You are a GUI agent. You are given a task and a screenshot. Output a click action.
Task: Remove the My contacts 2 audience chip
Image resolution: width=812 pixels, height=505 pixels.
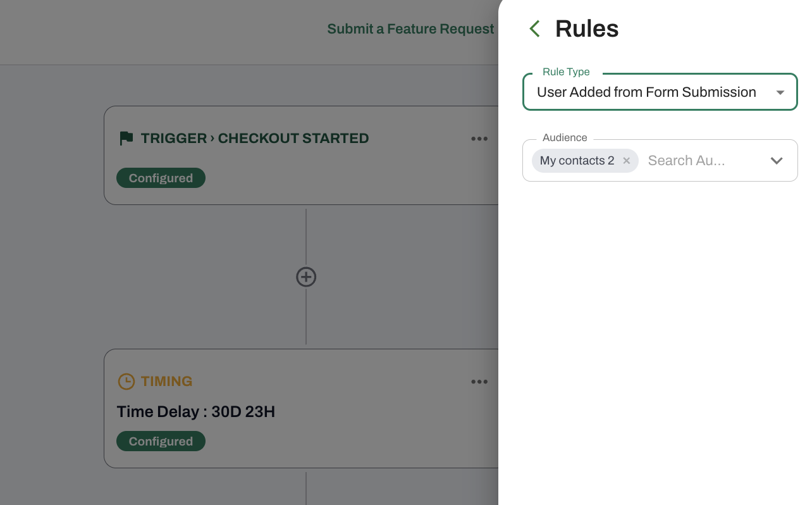point(626,161)
